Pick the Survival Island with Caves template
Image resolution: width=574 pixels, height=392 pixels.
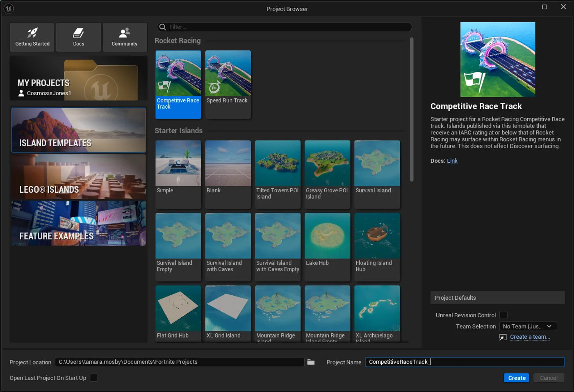point(228,247)
